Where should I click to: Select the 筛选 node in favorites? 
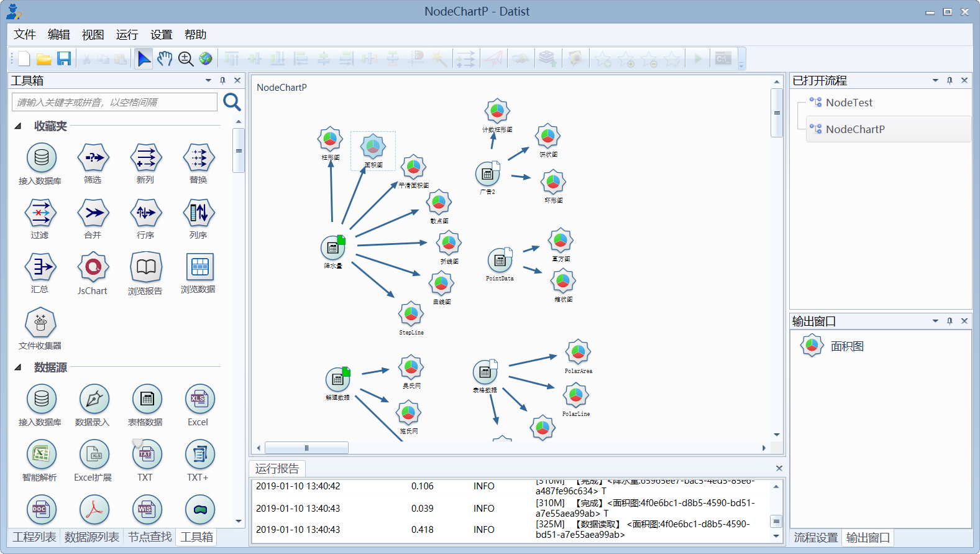click(x=93, y=158)
